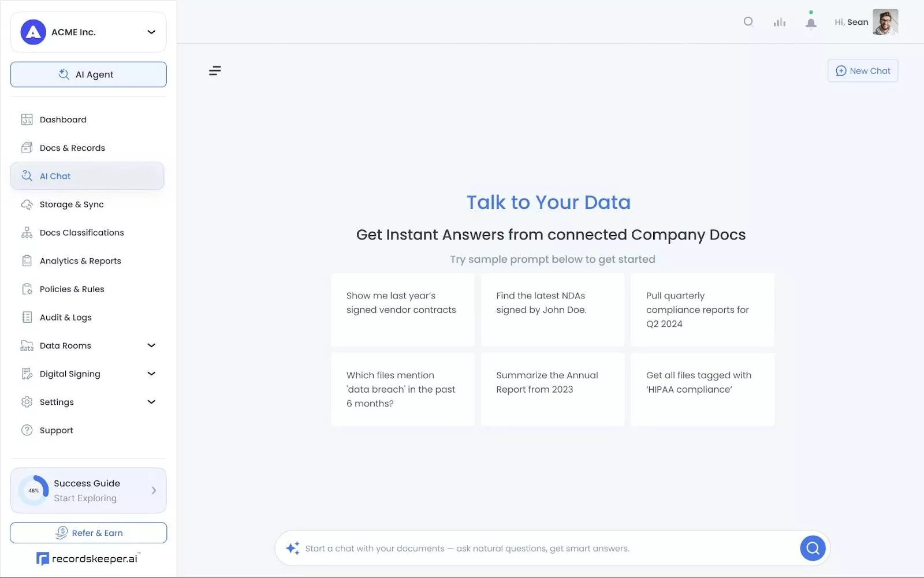Pick the 'Summarize the Annual Report' sample prompt
Screen dimensions: 924x578
coord(552,389)
